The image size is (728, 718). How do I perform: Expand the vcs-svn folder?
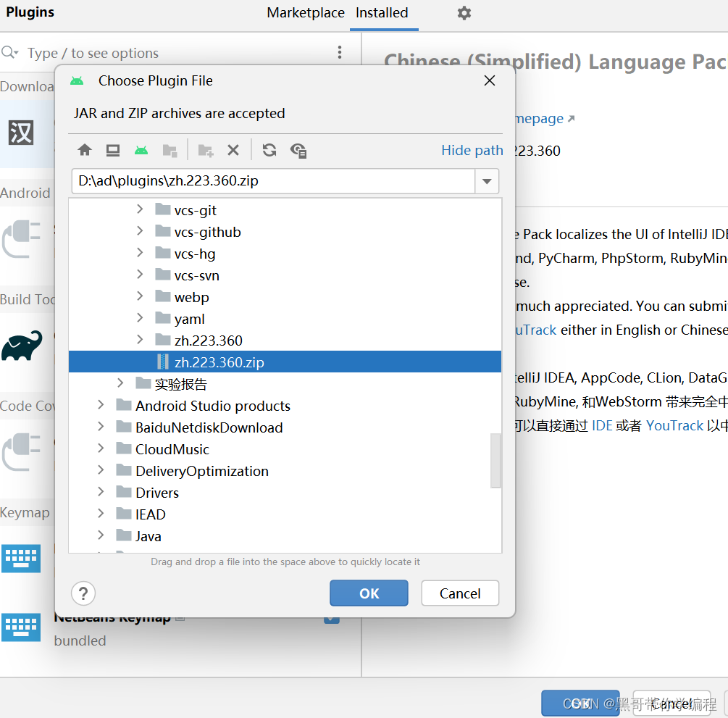coord(140,275)
